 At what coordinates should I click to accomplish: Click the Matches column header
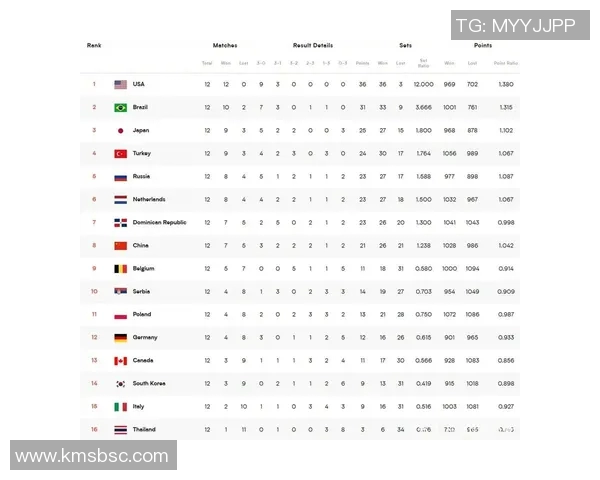coord(225,45)
